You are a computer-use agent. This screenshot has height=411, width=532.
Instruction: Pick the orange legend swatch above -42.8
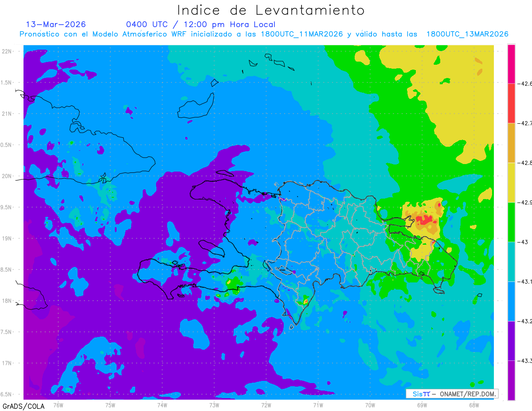point(511,143)
